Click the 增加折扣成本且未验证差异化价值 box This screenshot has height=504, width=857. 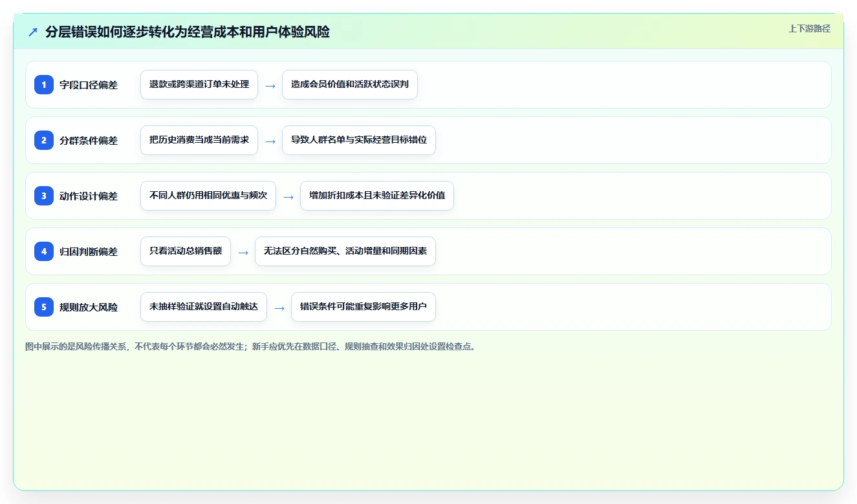click(x=377, y=196)
